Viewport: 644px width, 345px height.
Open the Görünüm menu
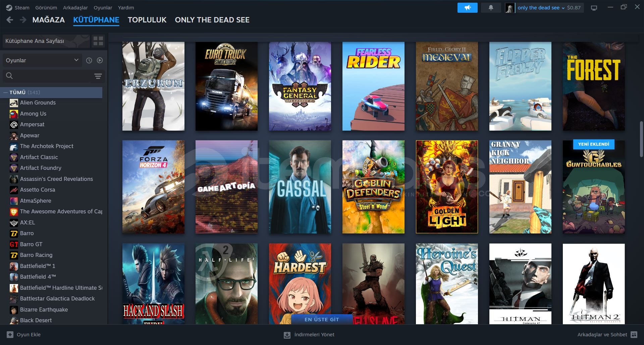pos(46,8)
